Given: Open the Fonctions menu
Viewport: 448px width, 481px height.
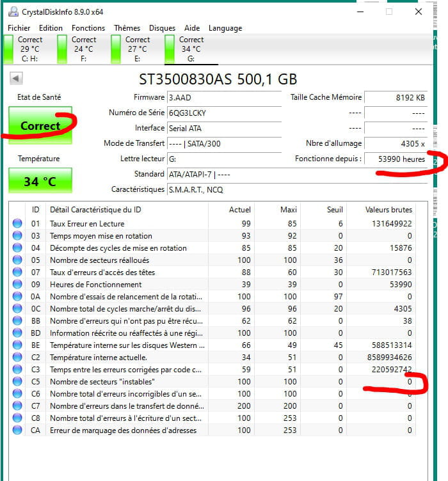Looking at the screenshot, I should pos(88,28).
